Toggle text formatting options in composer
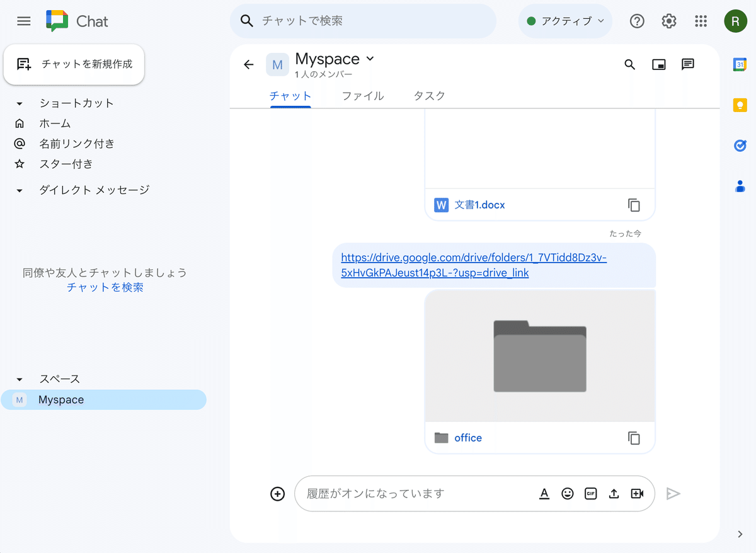Viewport: 756px width, 553px height. [544, 494]
